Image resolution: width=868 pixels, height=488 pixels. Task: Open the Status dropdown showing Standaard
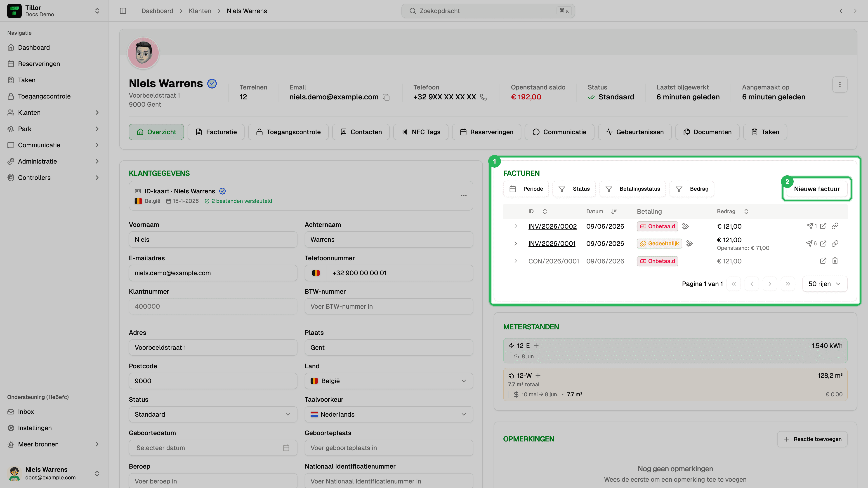pos(213,414)
